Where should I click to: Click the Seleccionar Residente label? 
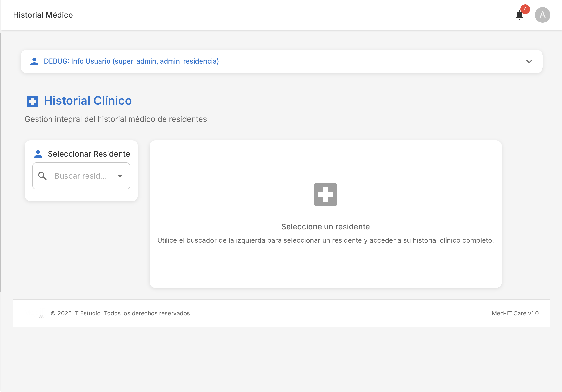(x=89, y=154)
